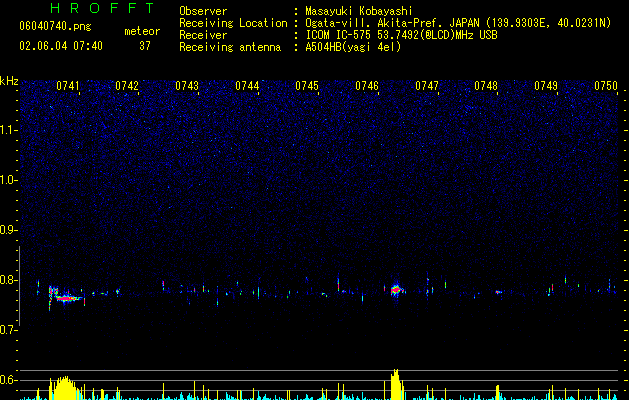
Task: Click the 0747 time marker
Action: tap(427, 86)
